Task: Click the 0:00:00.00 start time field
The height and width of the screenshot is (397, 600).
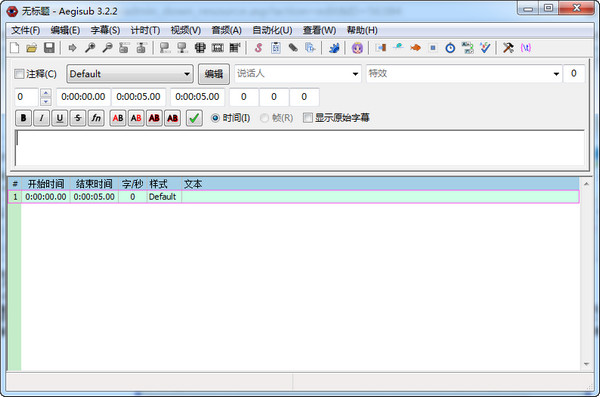Action: pos(83,97)
